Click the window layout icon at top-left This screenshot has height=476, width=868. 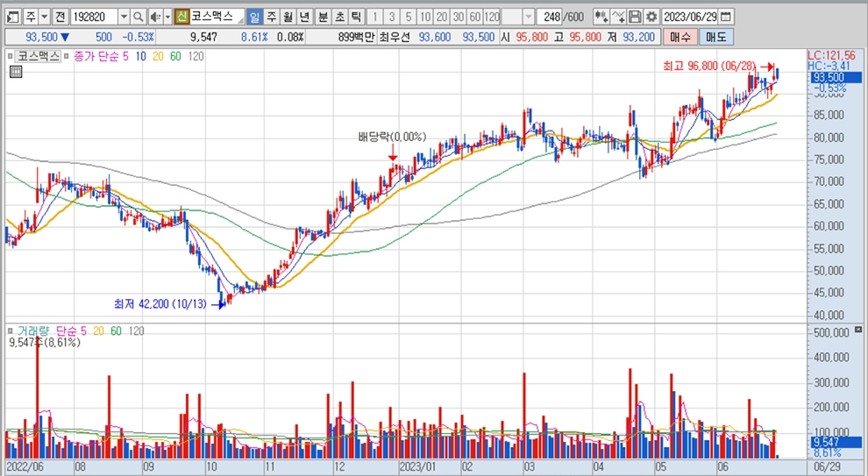point(12,18)
